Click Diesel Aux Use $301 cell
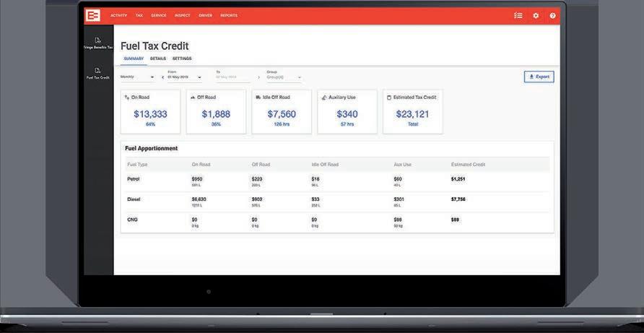 point(399,202)
